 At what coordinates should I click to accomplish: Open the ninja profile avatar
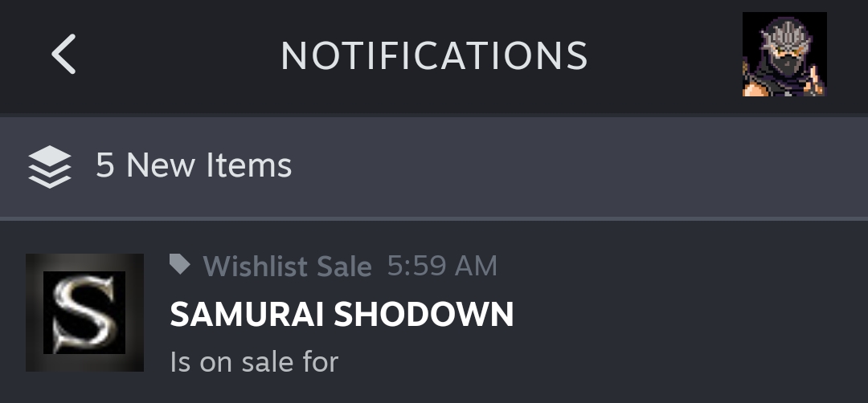click(784, 55)
